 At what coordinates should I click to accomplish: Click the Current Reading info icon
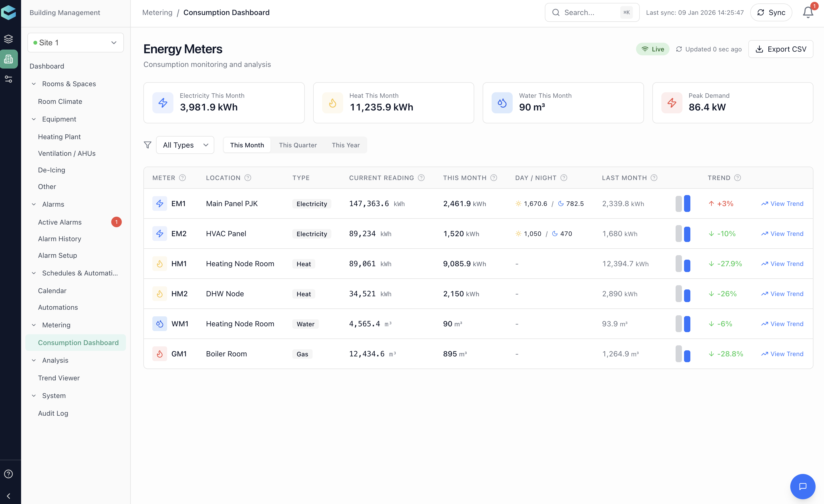(x=421, y=178)
